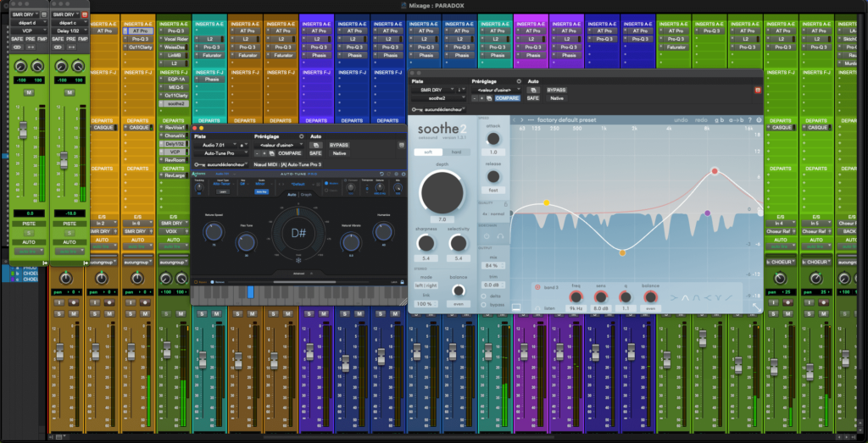Click the soothe2 band 3 listen headphone icon
This screenshot has height=443, width=868.
[537, 308]
